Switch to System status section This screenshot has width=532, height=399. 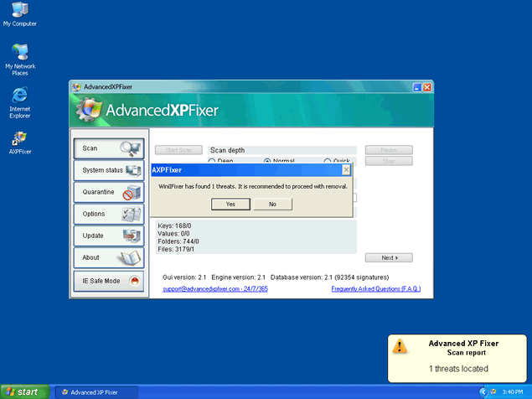coord(108,170)
